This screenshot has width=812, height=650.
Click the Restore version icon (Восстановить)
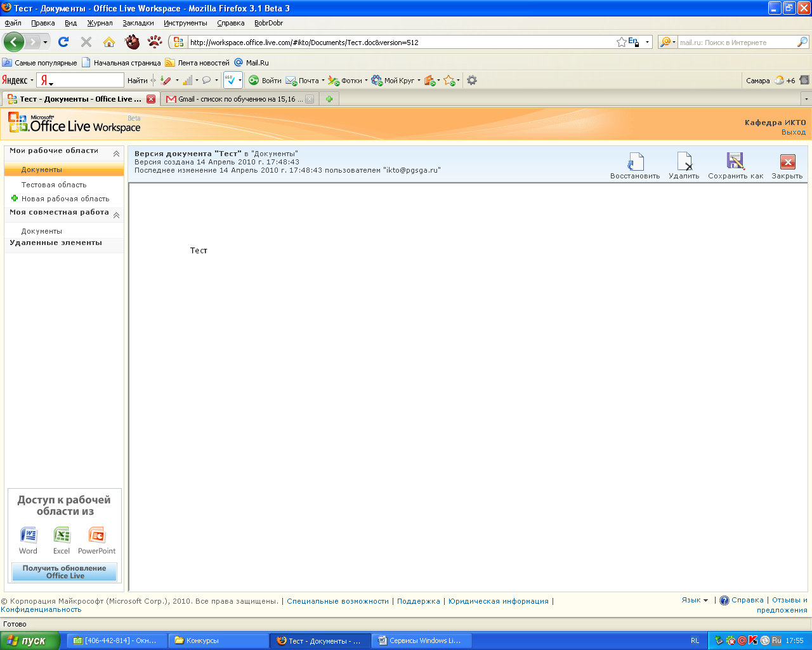click(x=636, y=161)
